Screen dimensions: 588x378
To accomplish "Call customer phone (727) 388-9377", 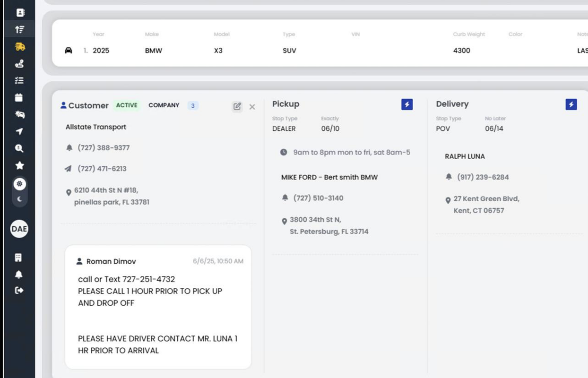I will pos(104,148).
